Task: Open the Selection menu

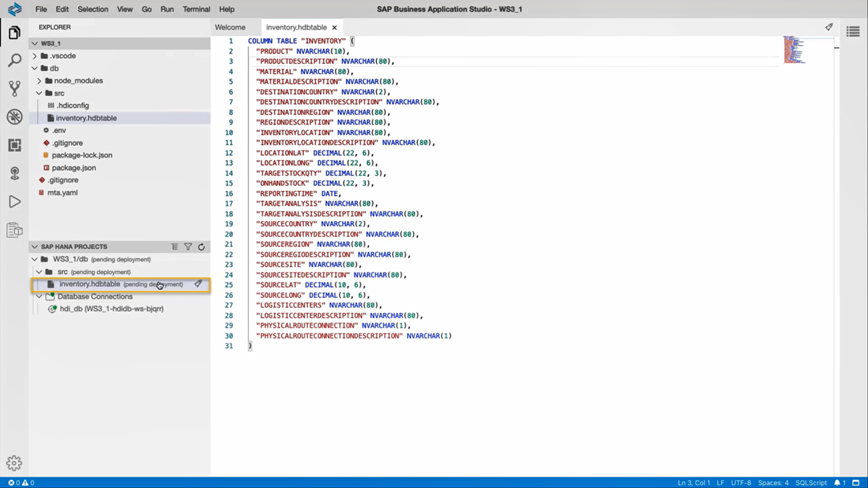Action: pos(93,9)
